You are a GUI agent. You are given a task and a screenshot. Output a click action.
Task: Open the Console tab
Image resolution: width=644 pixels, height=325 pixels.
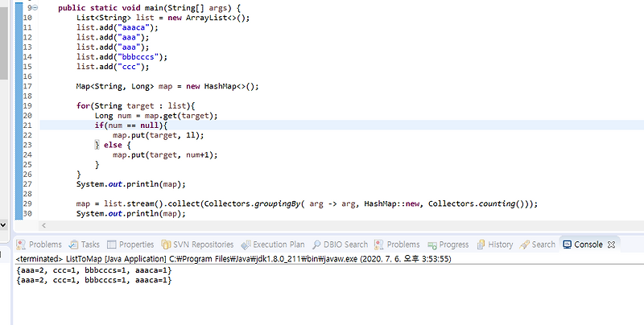pyautogui.click(x=588, y=245)
